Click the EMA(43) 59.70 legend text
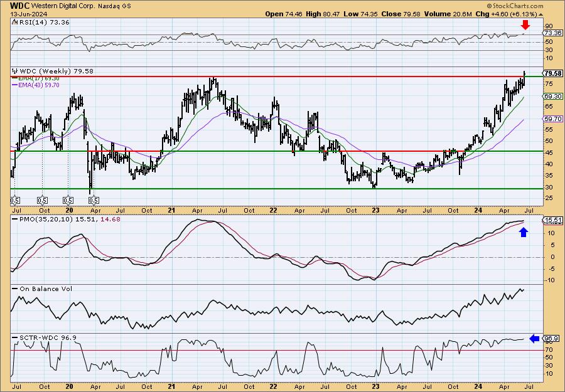565x392 pixels. [40, 85]
